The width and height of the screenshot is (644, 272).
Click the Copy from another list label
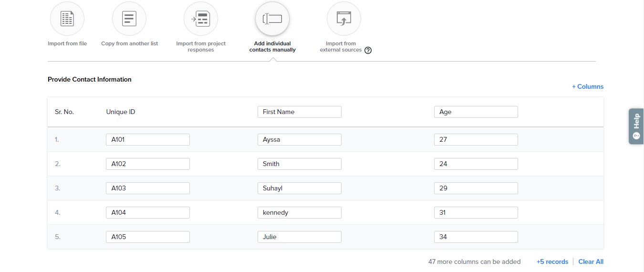click(x=129, y=43)
